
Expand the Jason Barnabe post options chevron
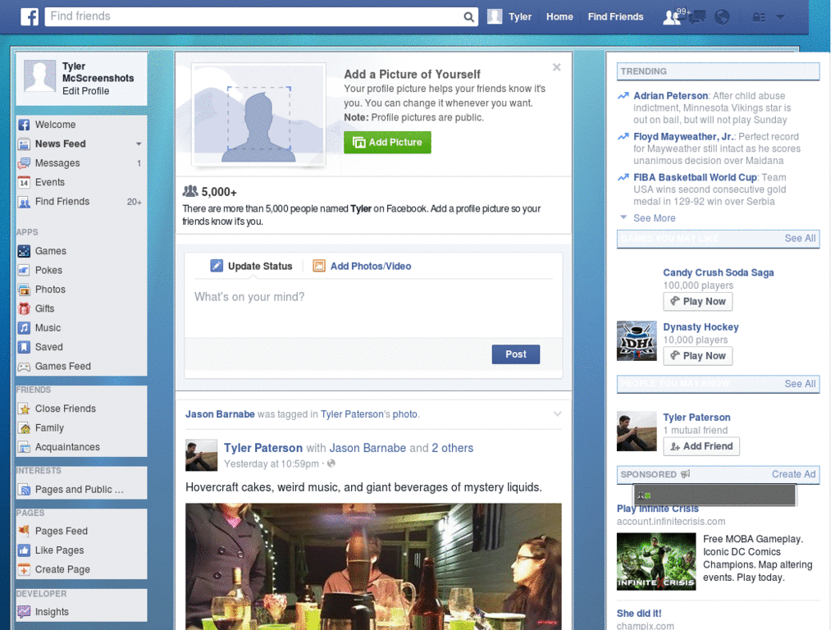point(557,414)
